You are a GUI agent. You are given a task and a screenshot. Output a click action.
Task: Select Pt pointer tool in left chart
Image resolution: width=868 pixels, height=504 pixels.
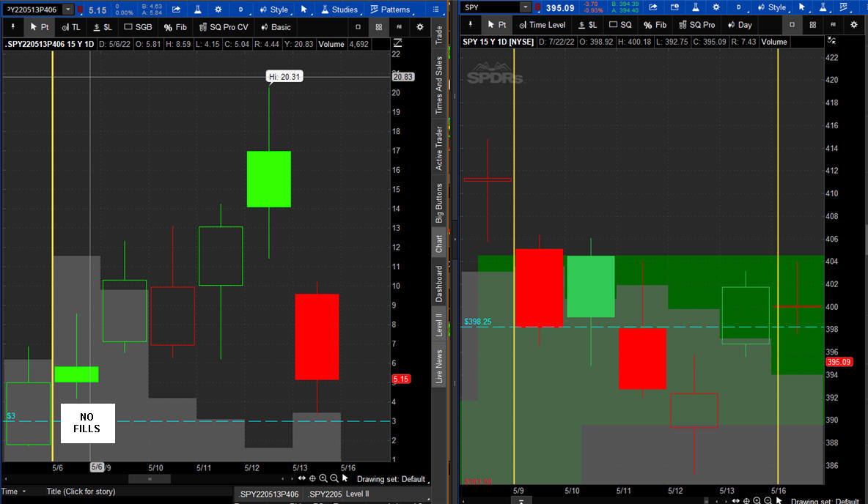[40, 26]
